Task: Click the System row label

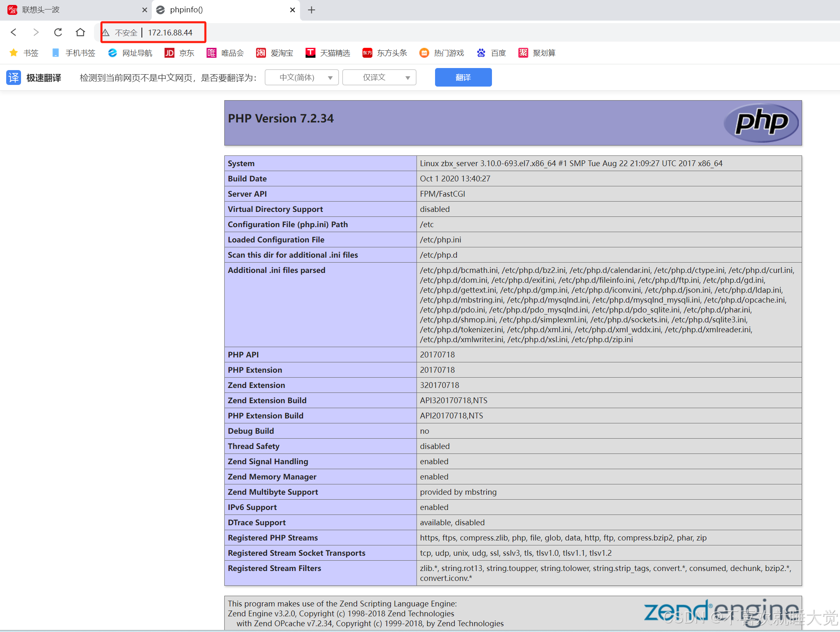Action: click(x=241, y=163)
